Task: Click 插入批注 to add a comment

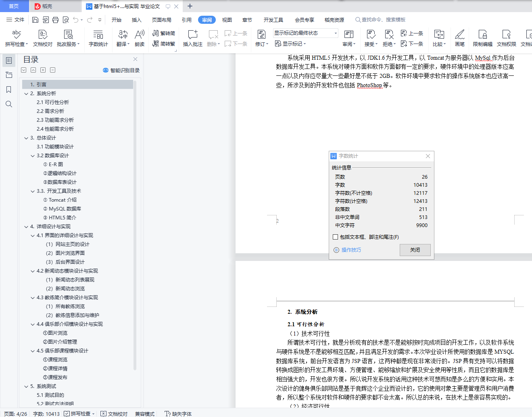Action: click(x=193, y=38)
